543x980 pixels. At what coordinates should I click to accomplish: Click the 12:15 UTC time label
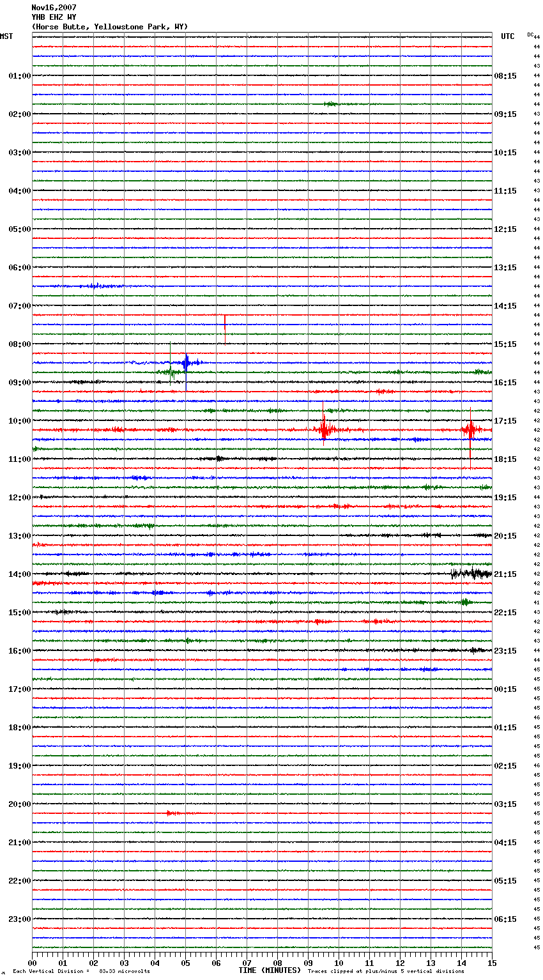[x=505, y=229]
